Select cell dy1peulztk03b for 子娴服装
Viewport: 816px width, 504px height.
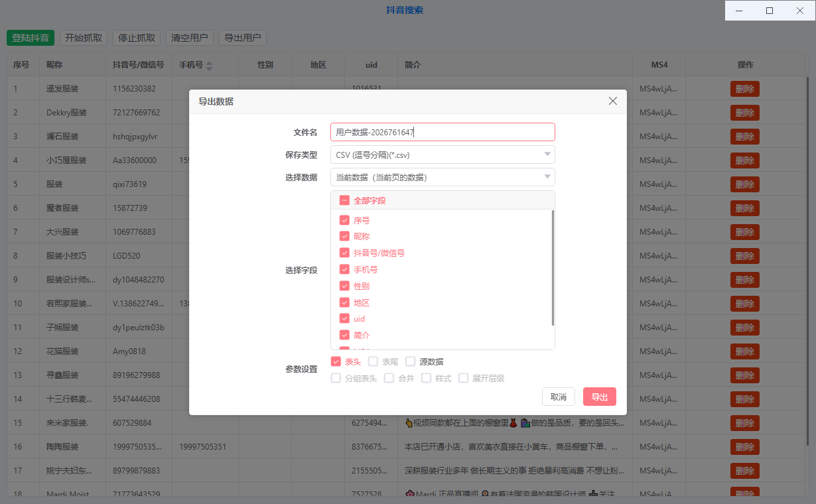point(139,328)
